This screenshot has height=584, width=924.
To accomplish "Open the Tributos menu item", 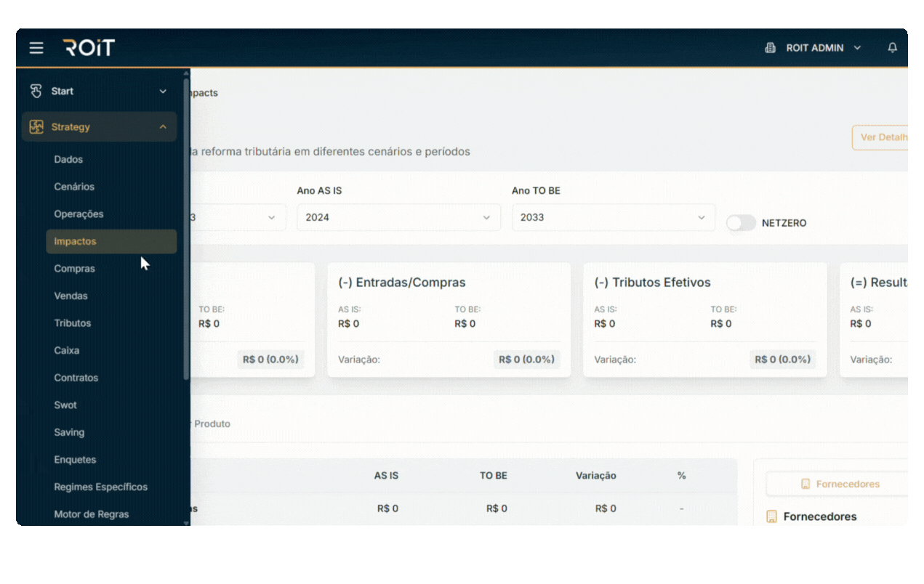I will pos(73,323).
